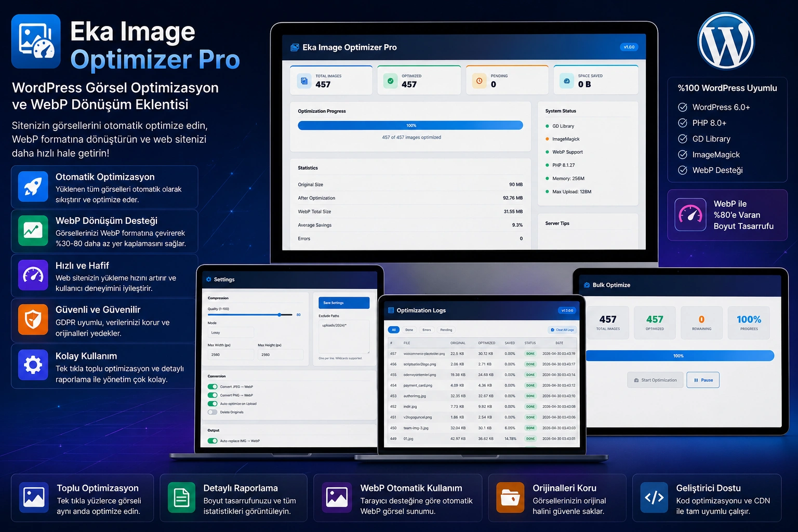The height and width of the screenshot is (532, 798).
Task: Click the rocket icon for Otomatik Optimizasyon
Action: click(x=33, y=186)
